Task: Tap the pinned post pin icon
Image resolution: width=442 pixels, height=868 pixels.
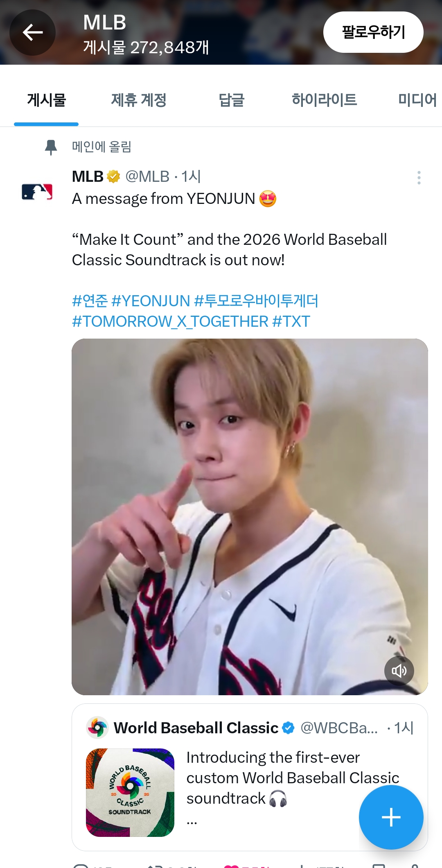Action: [x=51, y=147]
